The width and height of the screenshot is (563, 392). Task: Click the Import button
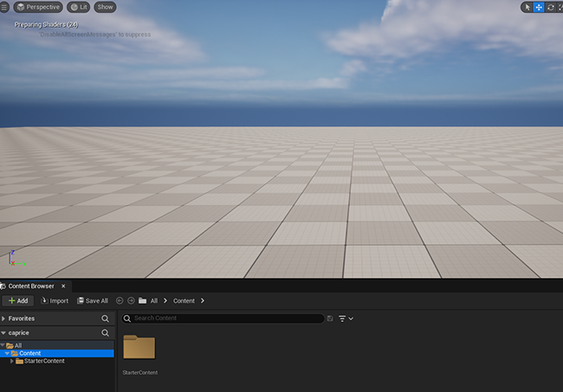(x=54, y=300)
